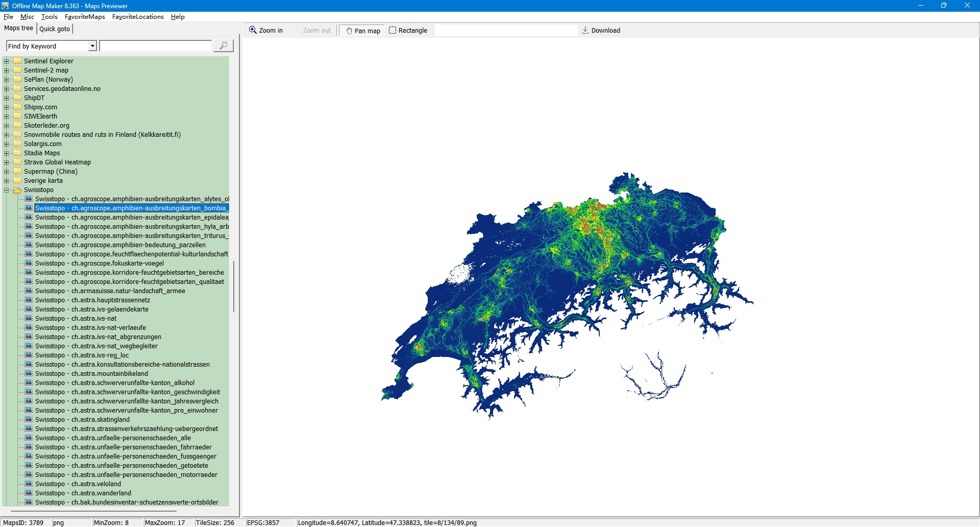Expand the Sentinel Explorer folder
980x527 pixels.
click(x=7, y=61)
